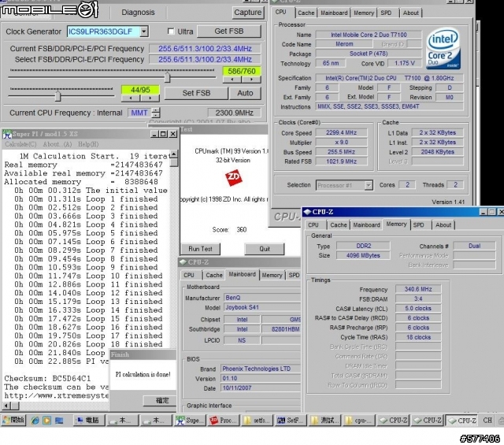This screenshot has width=504, height=445.
Task: Click right arrow under 586/760 value
Action: tap(251, 79)
